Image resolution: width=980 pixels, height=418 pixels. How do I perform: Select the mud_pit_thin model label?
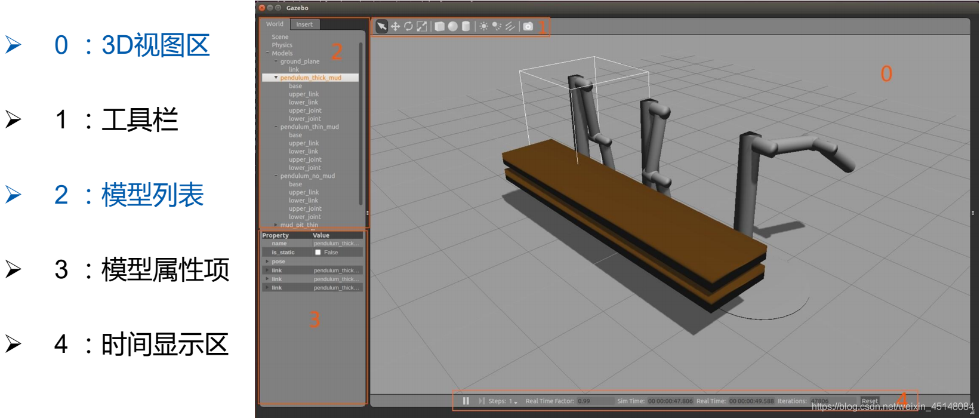click(x=299, y=225)
